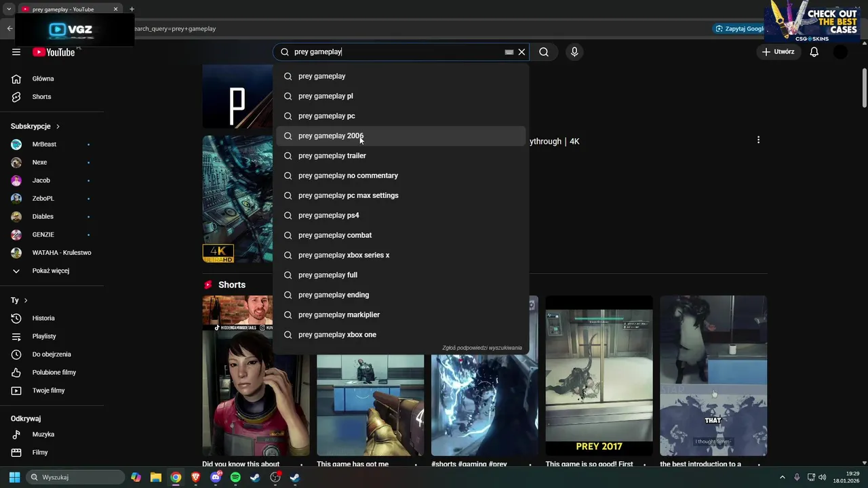
Task: Click Zapytaj Google lens button
Action: 739,28
